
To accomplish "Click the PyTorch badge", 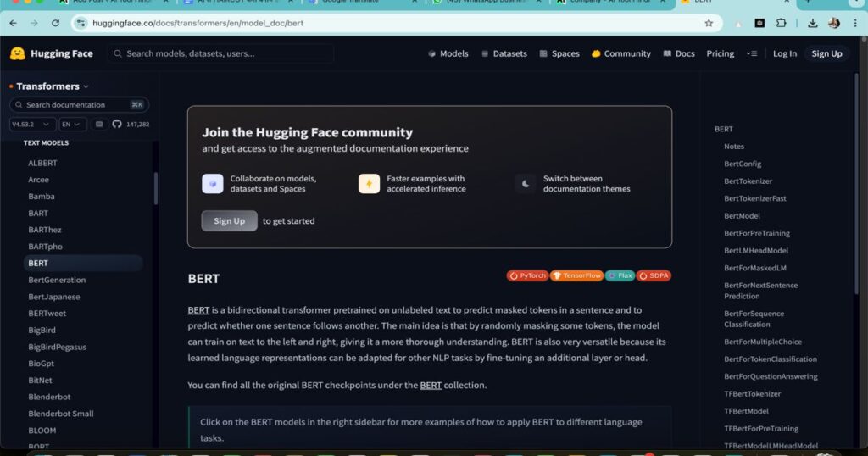I will [527, 275].
